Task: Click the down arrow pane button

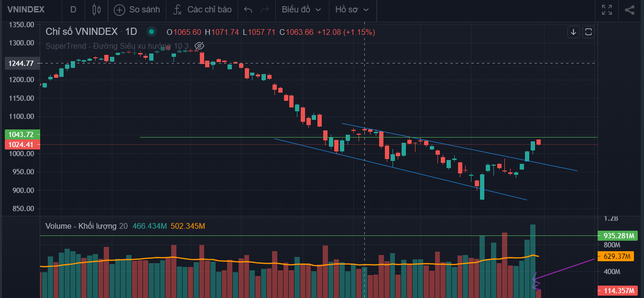Action: click(x=574, y=32)
